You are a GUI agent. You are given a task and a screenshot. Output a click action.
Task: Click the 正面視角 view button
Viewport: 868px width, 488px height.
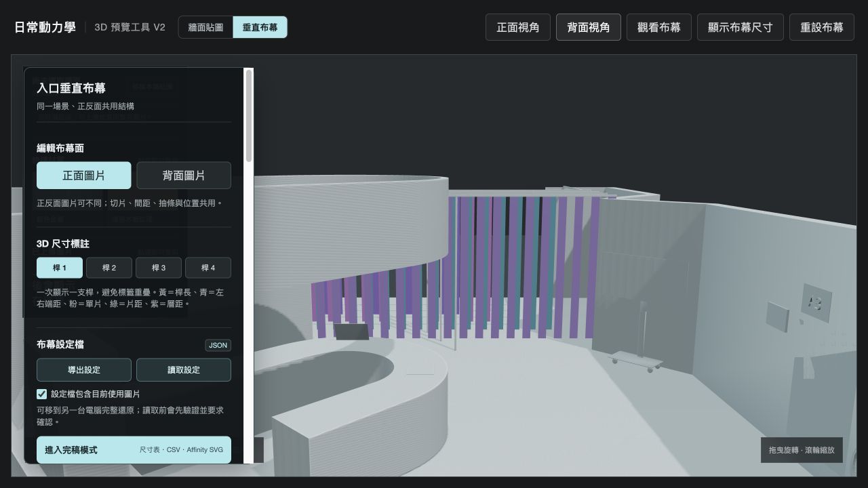click(518, 27)
